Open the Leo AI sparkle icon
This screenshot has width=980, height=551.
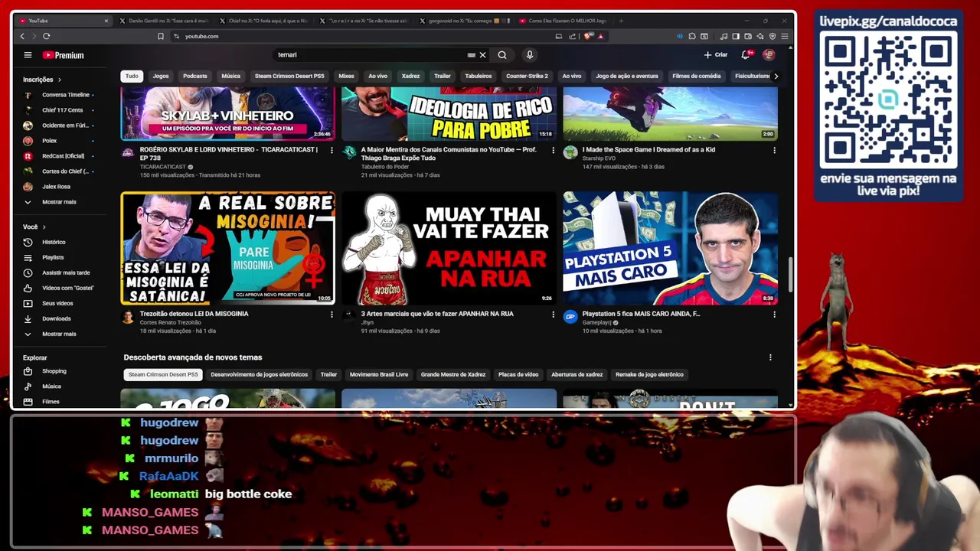click(760, 36)
